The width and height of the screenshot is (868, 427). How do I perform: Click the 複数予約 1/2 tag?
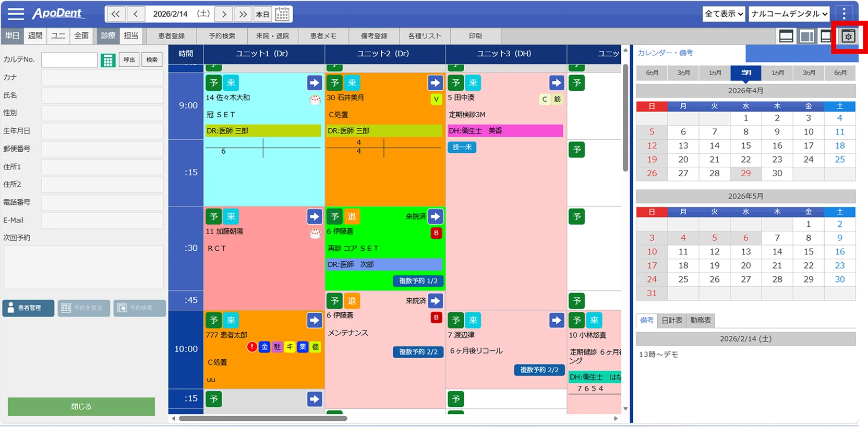(418, 281)
